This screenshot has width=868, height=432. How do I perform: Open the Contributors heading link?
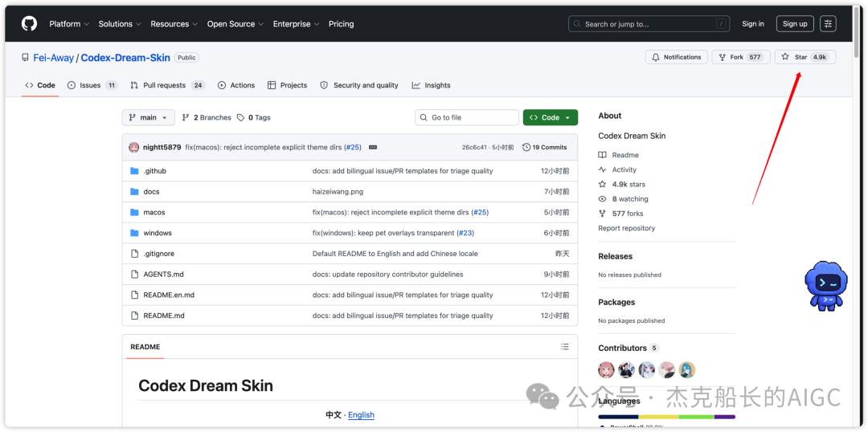[628, 348]
